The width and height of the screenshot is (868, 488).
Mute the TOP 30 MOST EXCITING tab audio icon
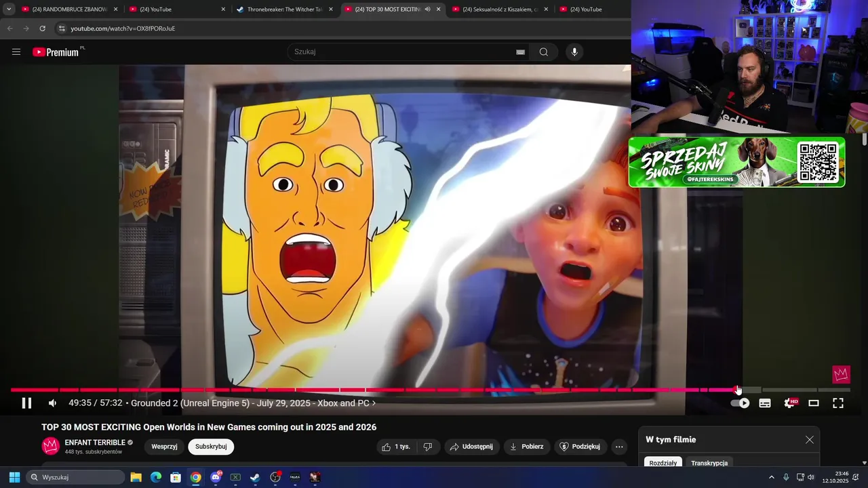(x=427, y=9)
